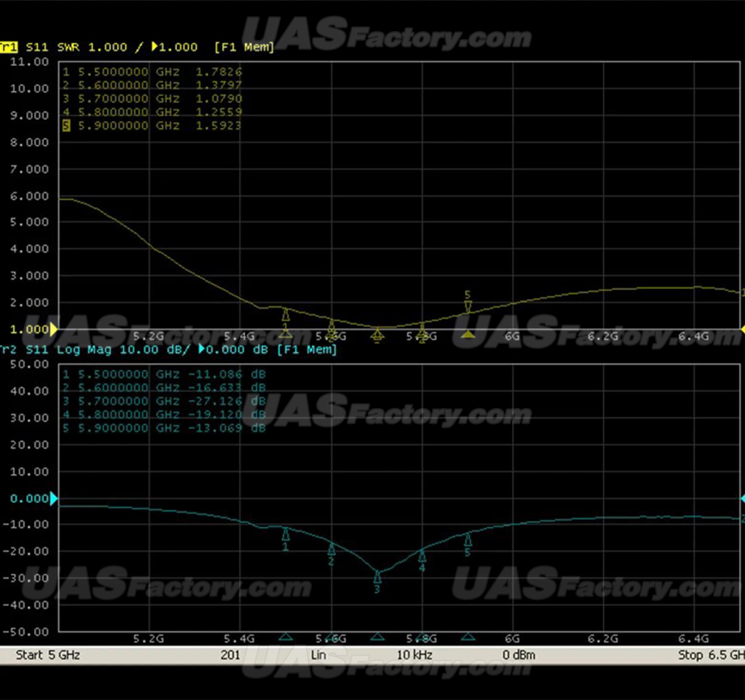Select Log Mag readout '5.7000000 GHz -27.126 dB'
Viewport: 745px width, 700px height.
[x=164, y=401]
